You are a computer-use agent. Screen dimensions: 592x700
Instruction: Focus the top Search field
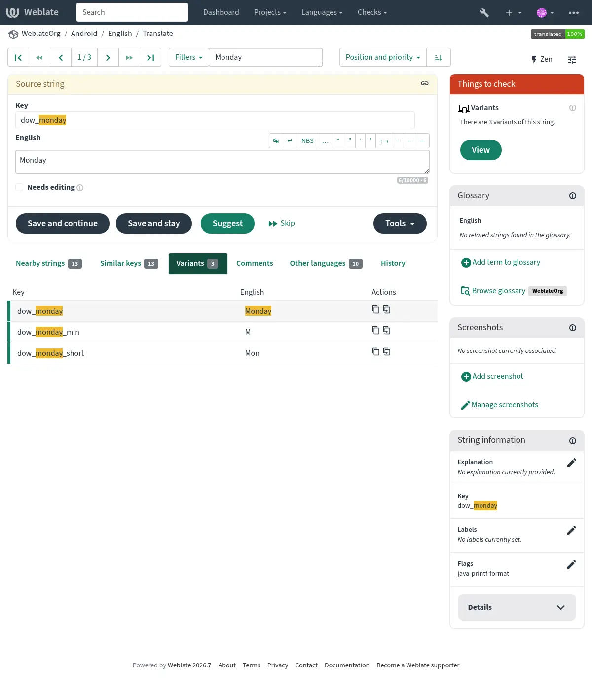pos(132,12)
